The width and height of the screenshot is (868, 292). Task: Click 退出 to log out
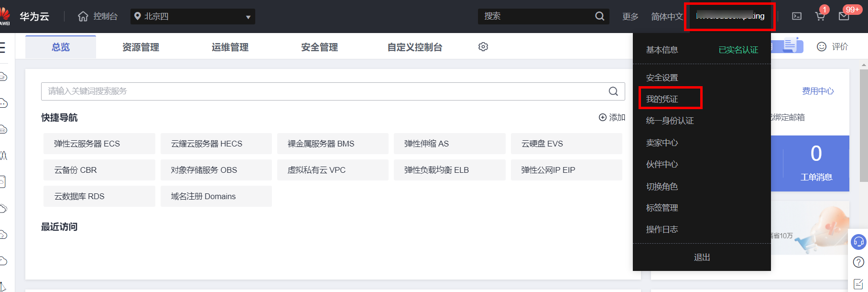[x=702, y=258]
